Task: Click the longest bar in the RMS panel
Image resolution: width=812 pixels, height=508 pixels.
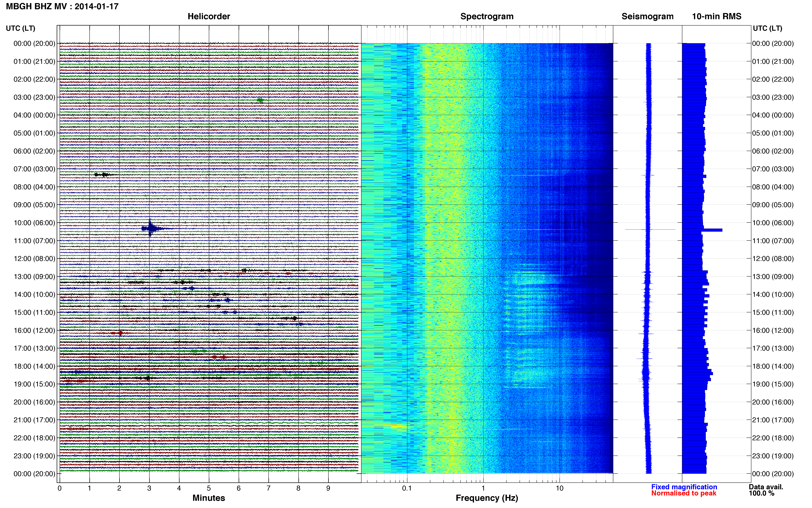Action: click(702, 230)
